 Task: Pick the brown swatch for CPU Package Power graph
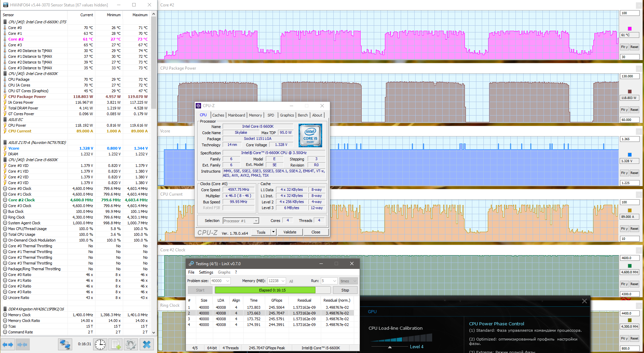point(629,92)
